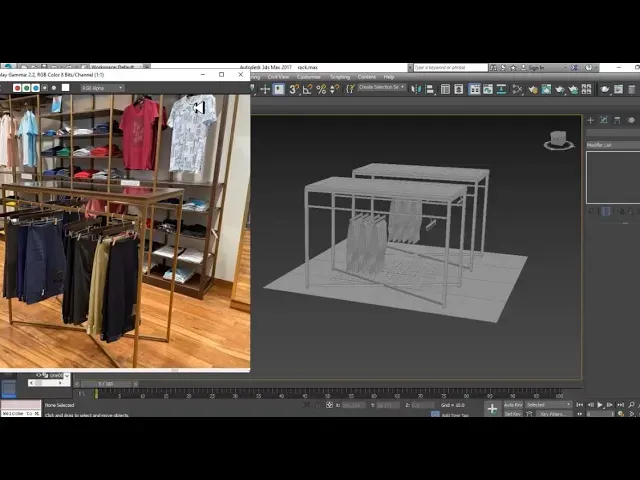Toggle the green channel in render window
The image size is (640, 480).
(x=25, y=88)
